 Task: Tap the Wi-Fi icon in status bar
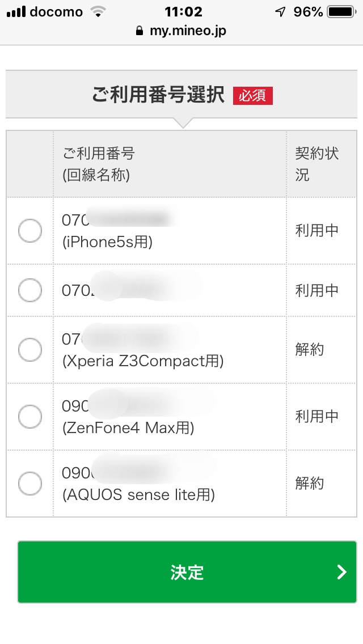[98, 12]
